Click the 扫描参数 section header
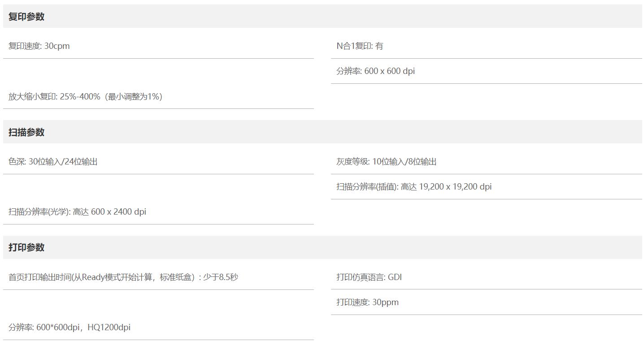 [x=26, y=132]
